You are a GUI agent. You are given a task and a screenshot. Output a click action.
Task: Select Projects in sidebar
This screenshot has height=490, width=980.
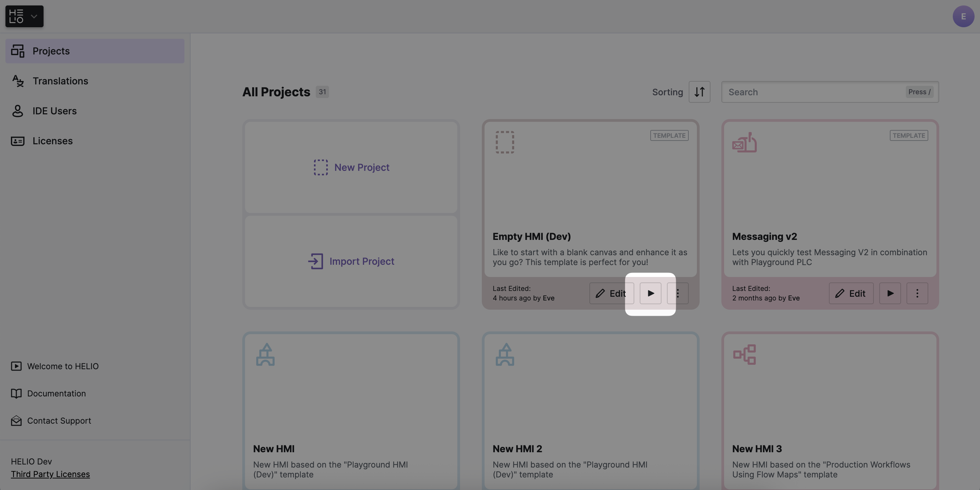pyautogui.click(x=51, y=51)
